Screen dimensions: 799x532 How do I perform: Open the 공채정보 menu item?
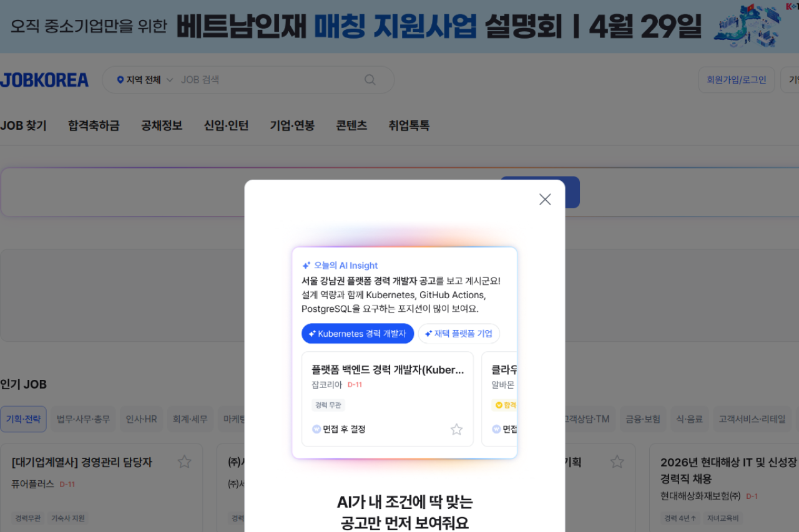(162, 125)
